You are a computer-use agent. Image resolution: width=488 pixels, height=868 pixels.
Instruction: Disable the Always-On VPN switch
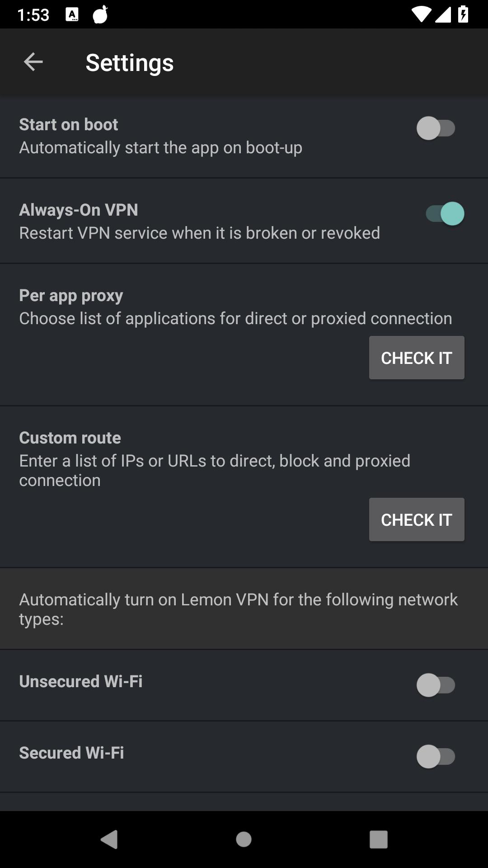pyautogui.click(x=445, y=214)
